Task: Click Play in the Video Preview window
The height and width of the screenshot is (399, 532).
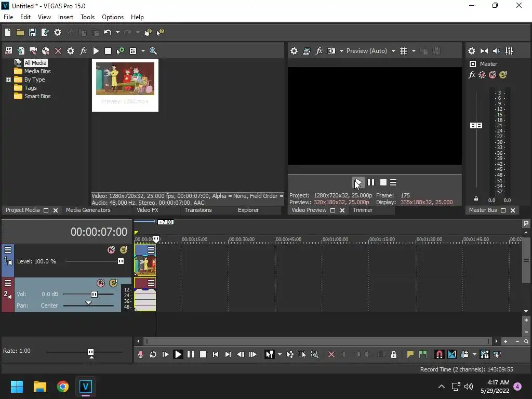Action: pyautogui.click(x=358, y=182)
